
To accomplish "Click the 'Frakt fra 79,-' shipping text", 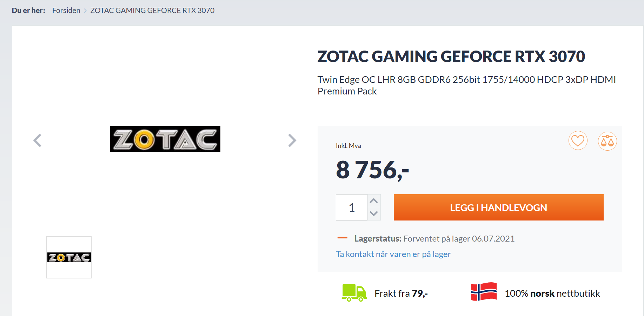I will tap(401, 293).
